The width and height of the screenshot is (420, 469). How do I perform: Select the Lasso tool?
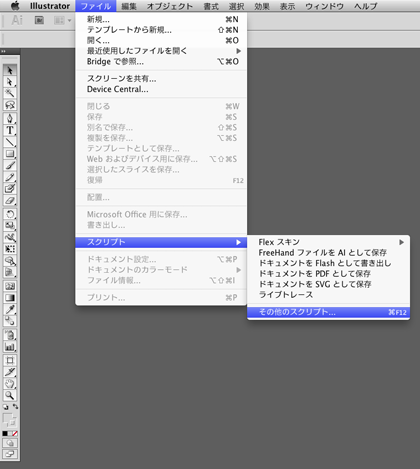(x=10, y=105)
